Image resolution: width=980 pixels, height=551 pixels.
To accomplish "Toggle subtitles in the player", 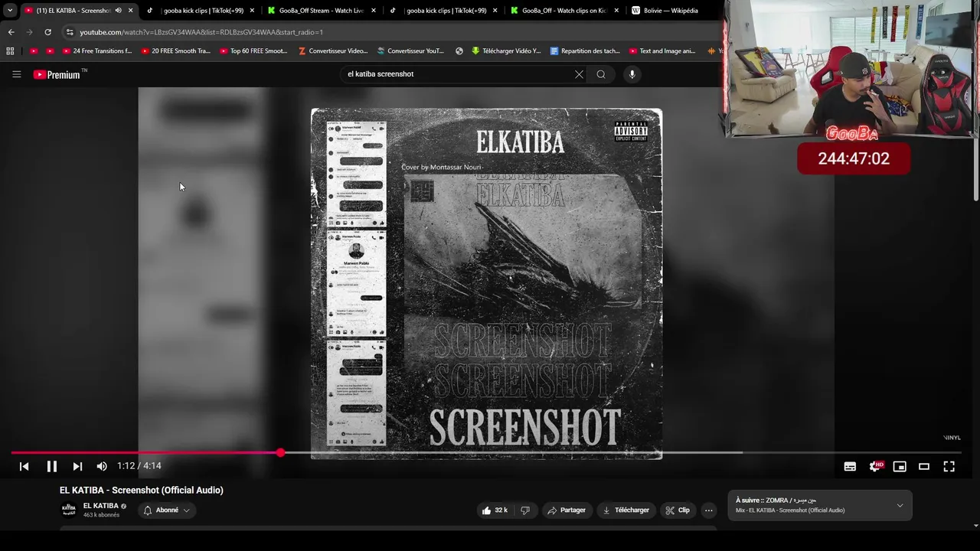I will [850, 466].
